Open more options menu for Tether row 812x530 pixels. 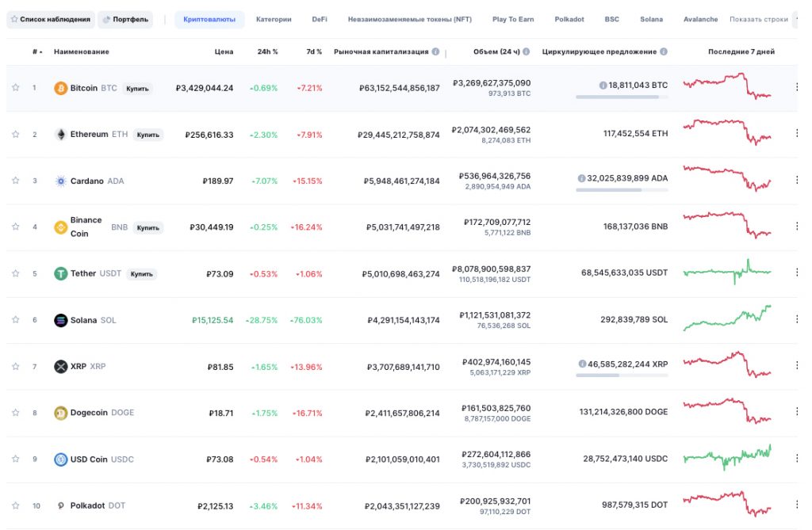click(796, 273)
